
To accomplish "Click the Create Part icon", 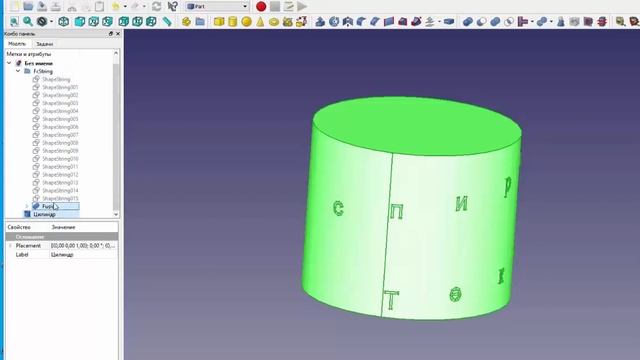I will (x=186, y=21).
